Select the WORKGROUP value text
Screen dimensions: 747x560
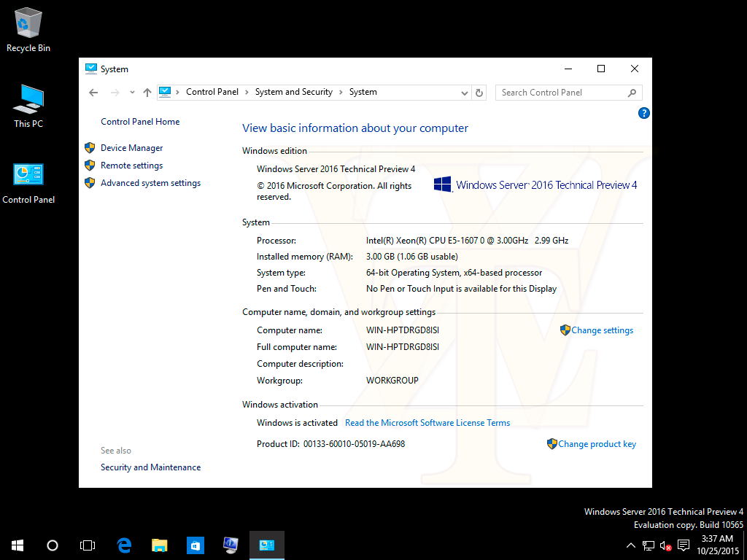pyautogui.click(x=392, y=381)
